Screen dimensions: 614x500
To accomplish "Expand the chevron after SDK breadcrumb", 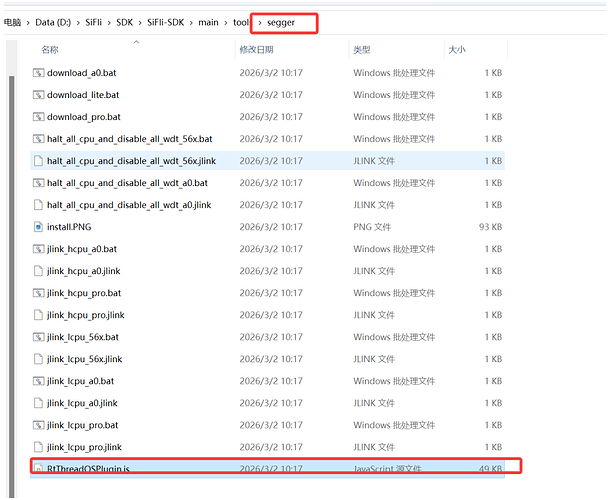I will [x=140, y=23].
